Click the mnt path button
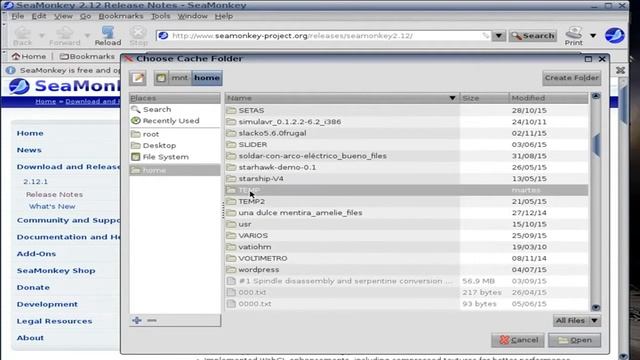Image resolution: width=640 pixels, height=360 pixels. pos(180,78)
